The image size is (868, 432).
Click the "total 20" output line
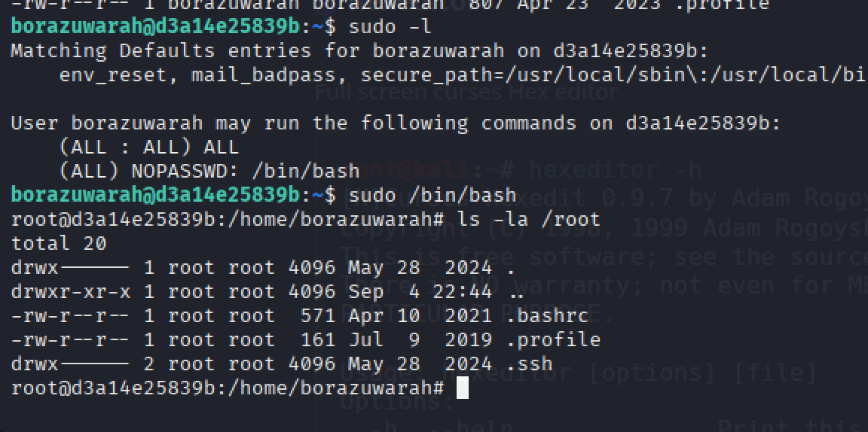pos(59,243)
